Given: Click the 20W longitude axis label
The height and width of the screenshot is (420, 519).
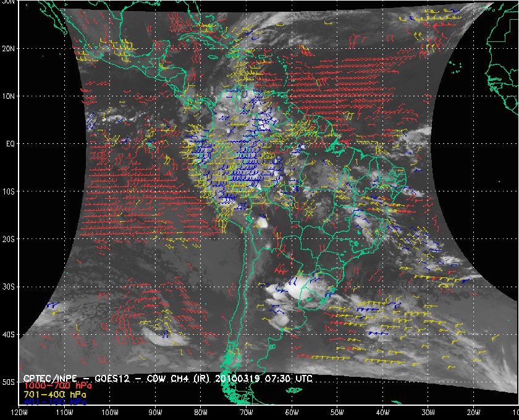Looking at the screenshot, I should (x=473, y=413).
